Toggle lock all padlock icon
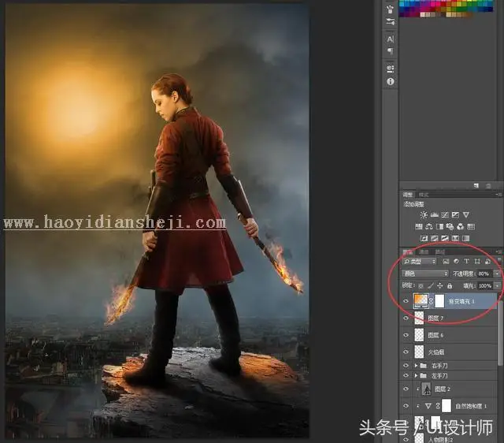The image size is (504, 443). pos(450,285)
